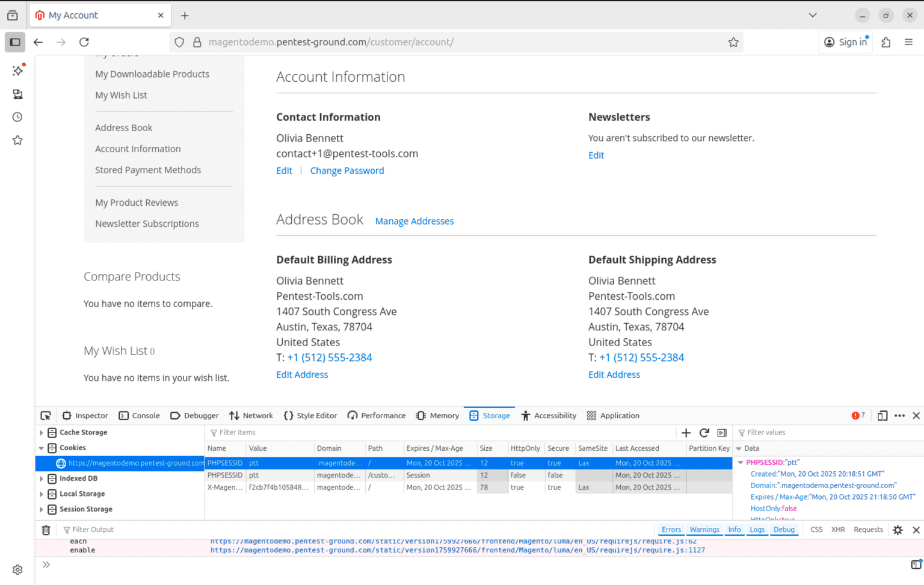
Task: Open console settings gear icon
Action: point(898,530)
